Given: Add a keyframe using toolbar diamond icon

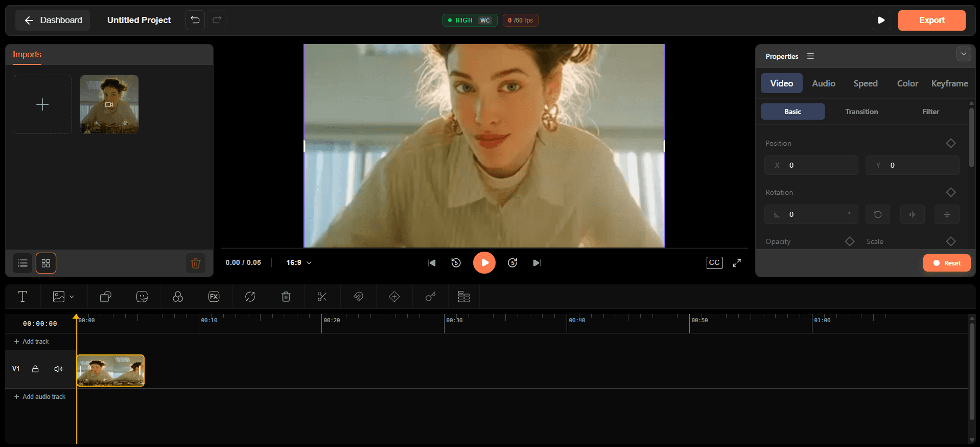Looking at the screenshot, I should click(x=394, y=297).
